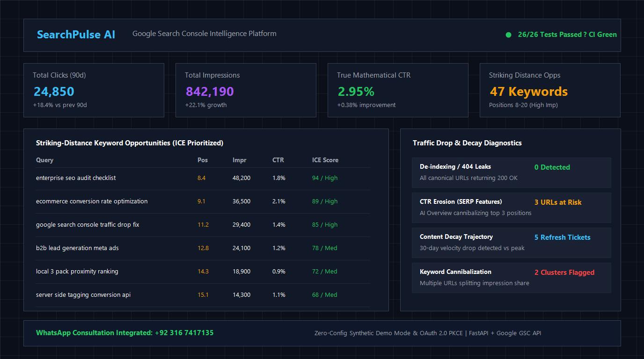The width and height of the screenshot is (644, 359).
Task: Open the 'De-indexing / 404 Leaks' diagnostic
Action: tap(512, 172)
